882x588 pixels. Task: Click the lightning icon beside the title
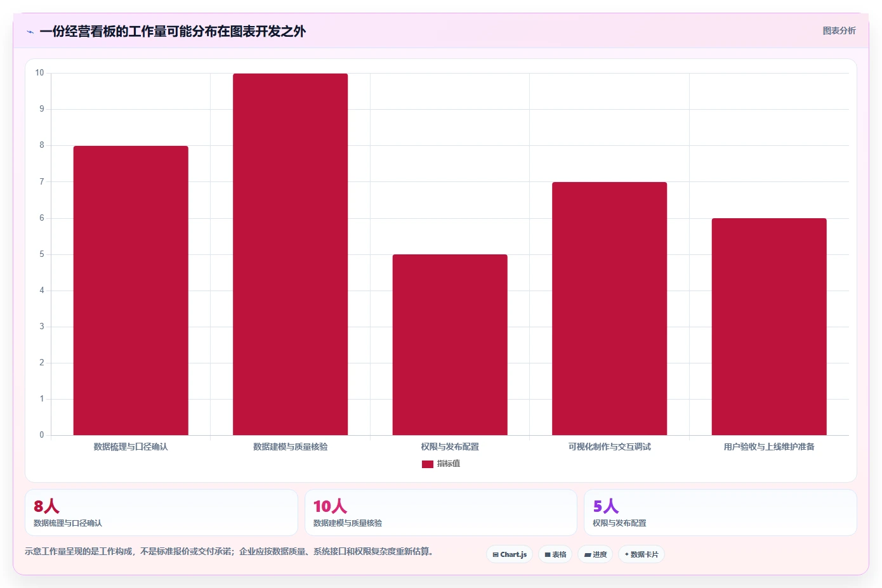pyautogui.click(x=30, y=32)
